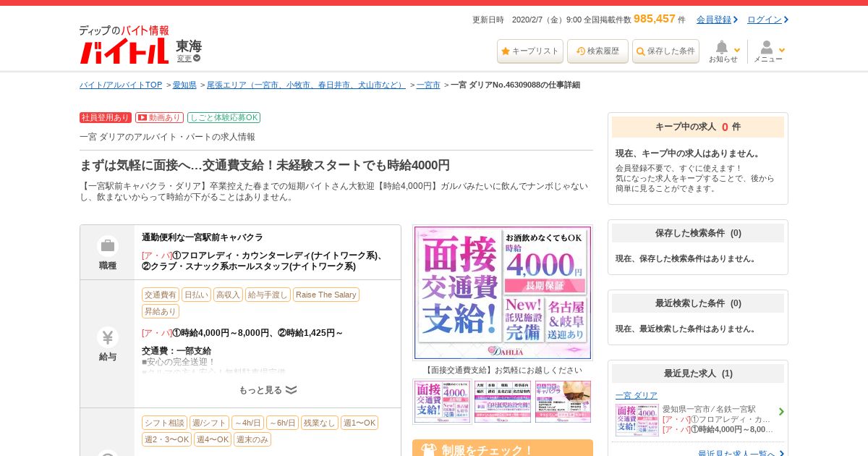Click the バイトル site logo
Image resolution: width=868 pixels, height=456 pixels.
(124, 45)
